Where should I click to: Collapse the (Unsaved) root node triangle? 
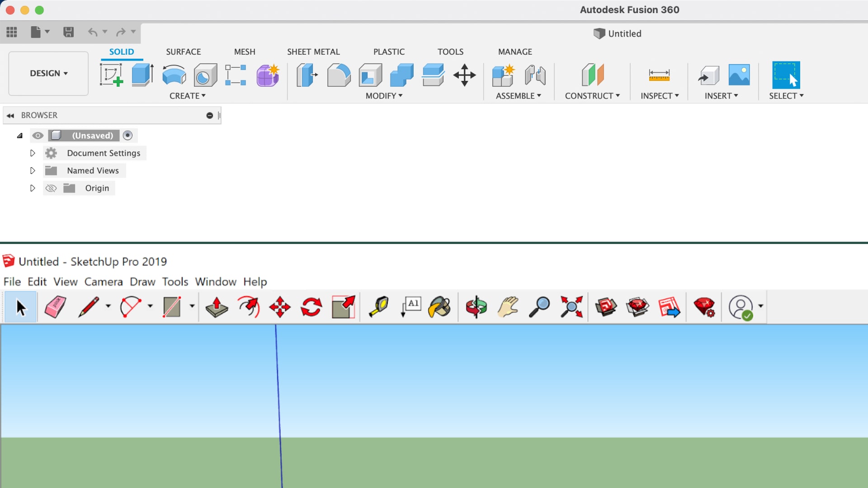coord(20,136)
